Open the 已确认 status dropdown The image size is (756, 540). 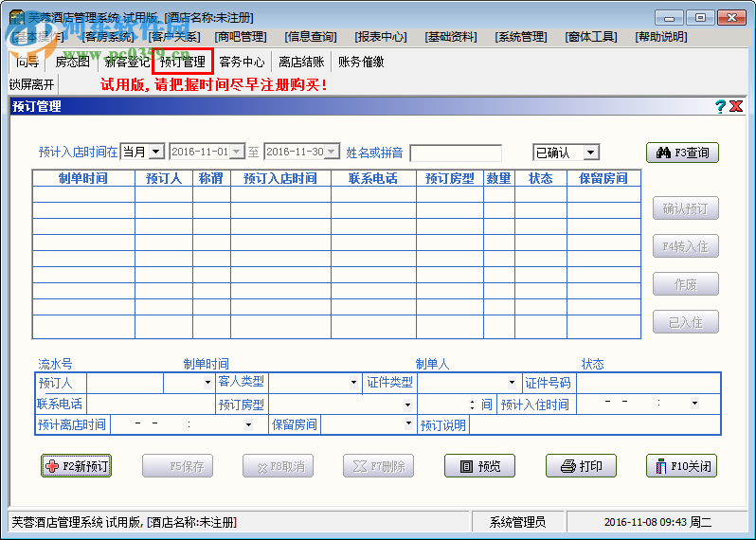(590, 153)
